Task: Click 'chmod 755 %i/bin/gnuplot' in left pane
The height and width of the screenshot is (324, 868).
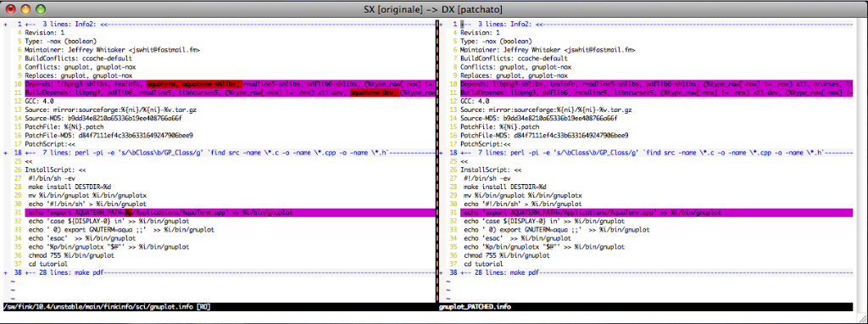Action: [x=71, y=255]
